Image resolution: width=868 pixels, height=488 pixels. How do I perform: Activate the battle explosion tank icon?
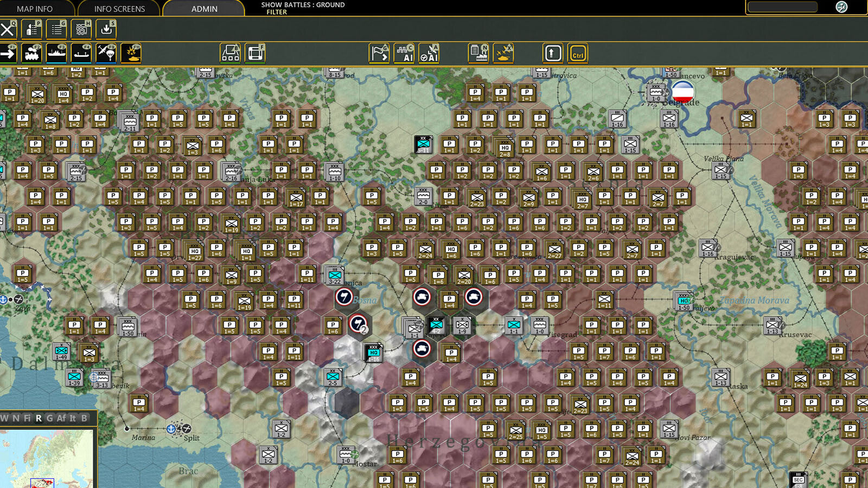click(131, 53)
